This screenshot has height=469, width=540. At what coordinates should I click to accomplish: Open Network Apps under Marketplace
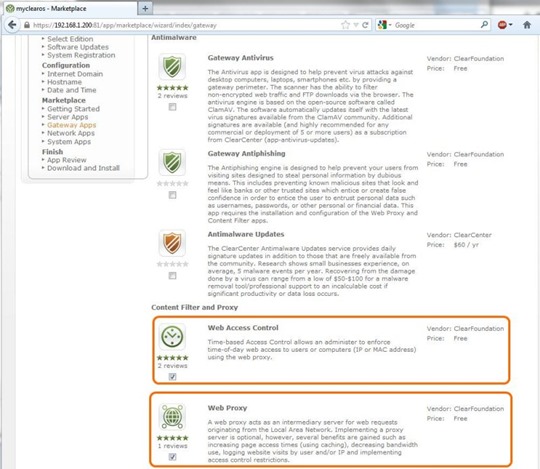tap(71, 133)
